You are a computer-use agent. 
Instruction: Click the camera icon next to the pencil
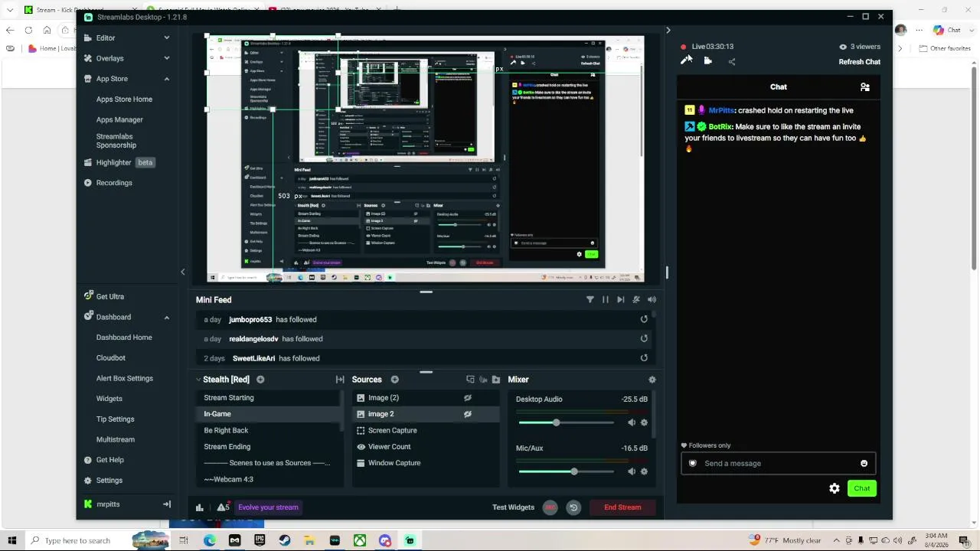point(708,61)
